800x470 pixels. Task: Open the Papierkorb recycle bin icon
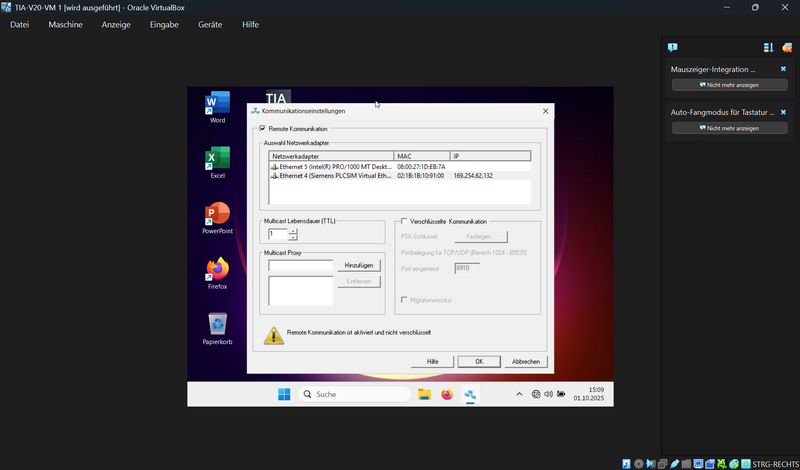[x=217, y=324]
